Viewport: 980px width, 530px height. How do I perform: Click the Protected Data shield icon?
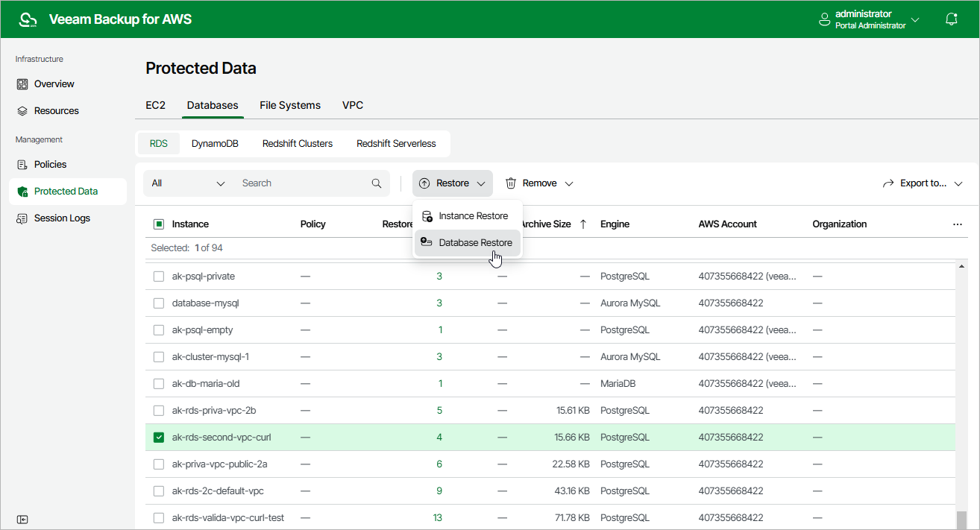22,192
